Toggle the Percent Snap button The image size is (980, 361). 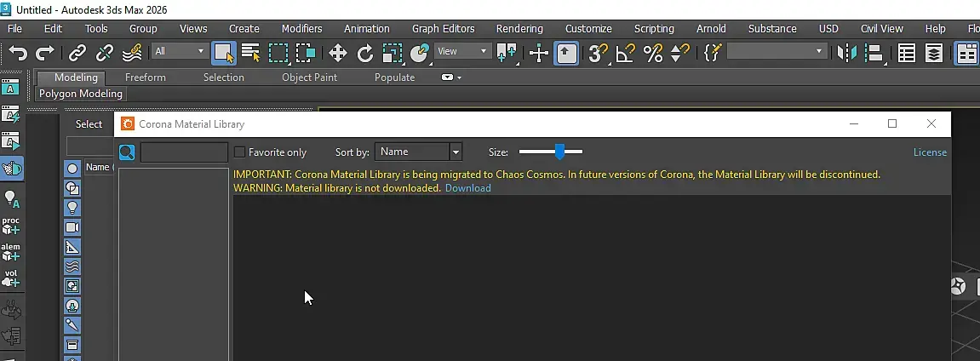click(652, 53)
